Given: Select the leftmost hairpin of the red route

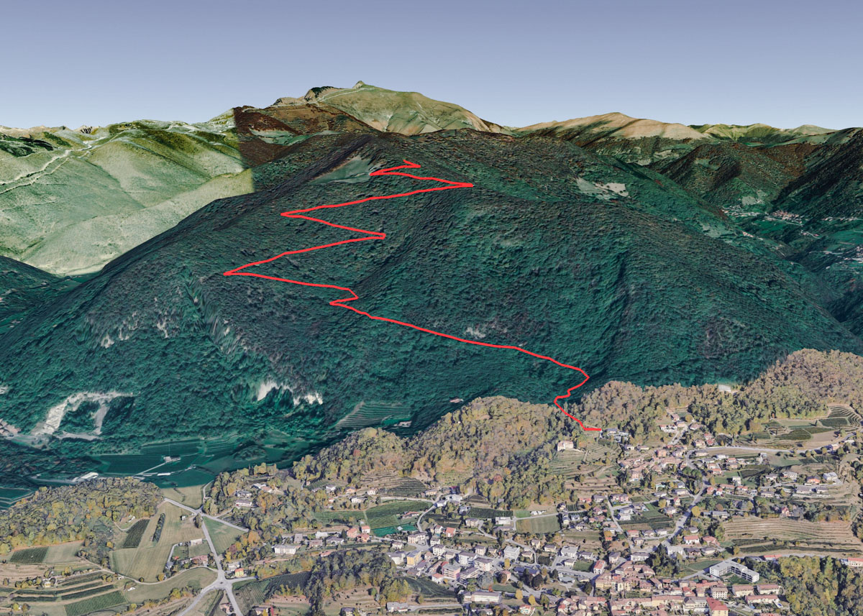Looking at the screenshot, I should pos(227,274).
